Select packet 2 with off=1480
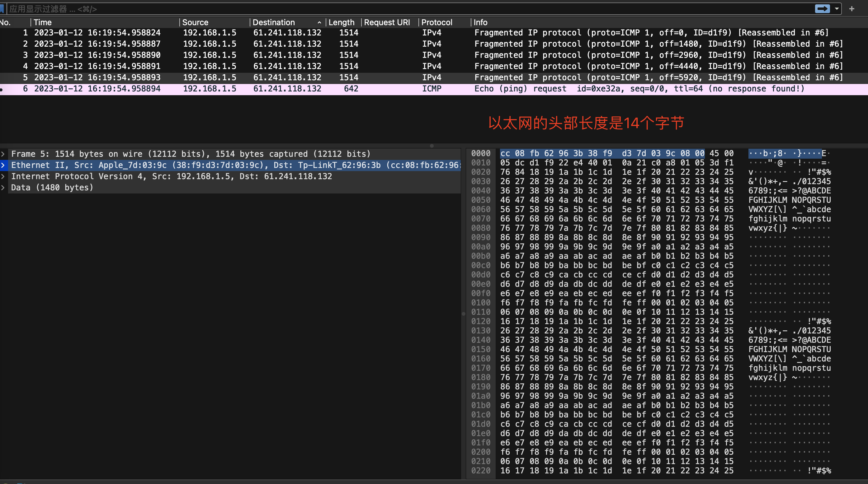 pyautogui.click(x=434, y=44)
